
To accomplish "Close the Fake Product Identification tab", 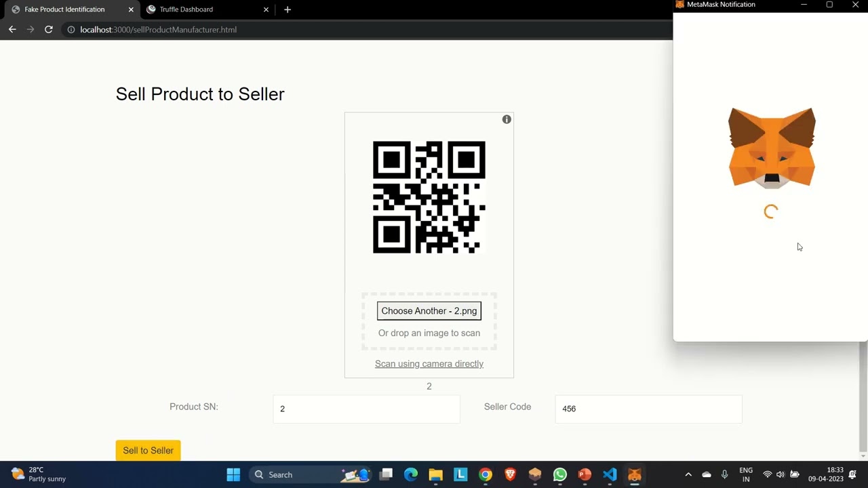I will (131, 9).
